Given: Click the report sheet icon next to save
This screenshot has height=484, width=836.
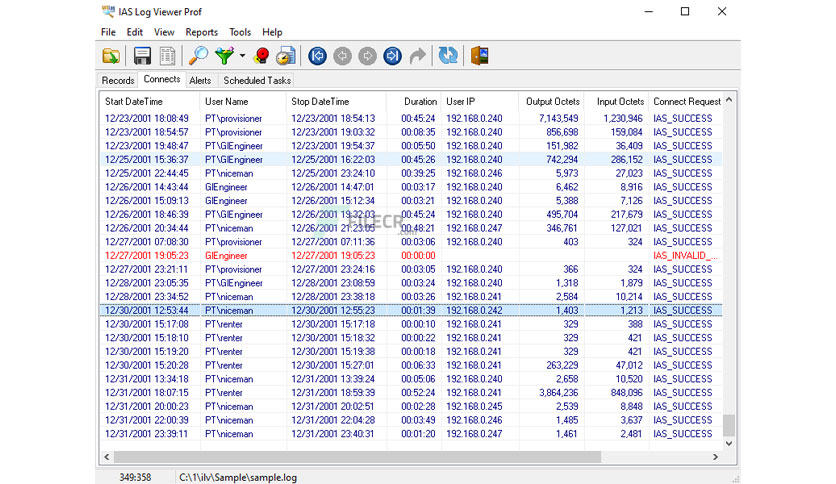Looking at the screenshot, I should tap(167, 55).
